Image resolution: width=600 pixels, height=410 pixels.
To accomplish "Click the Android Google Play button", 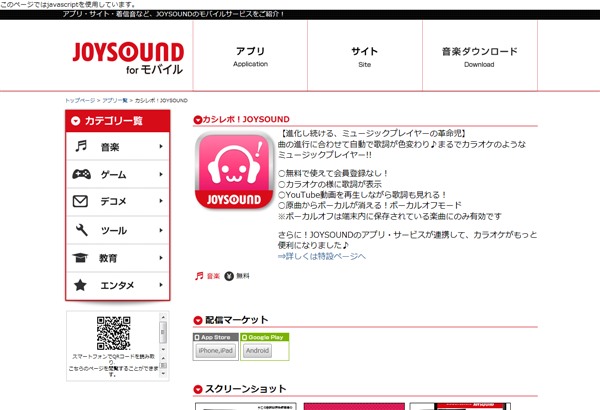I will [258, 351].
